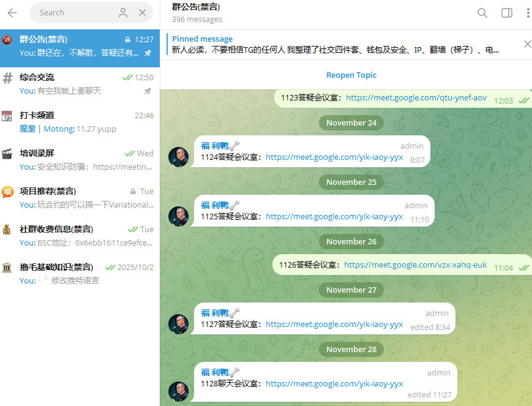
Task: Click the November 26 date badge
Action: point(351,242)
